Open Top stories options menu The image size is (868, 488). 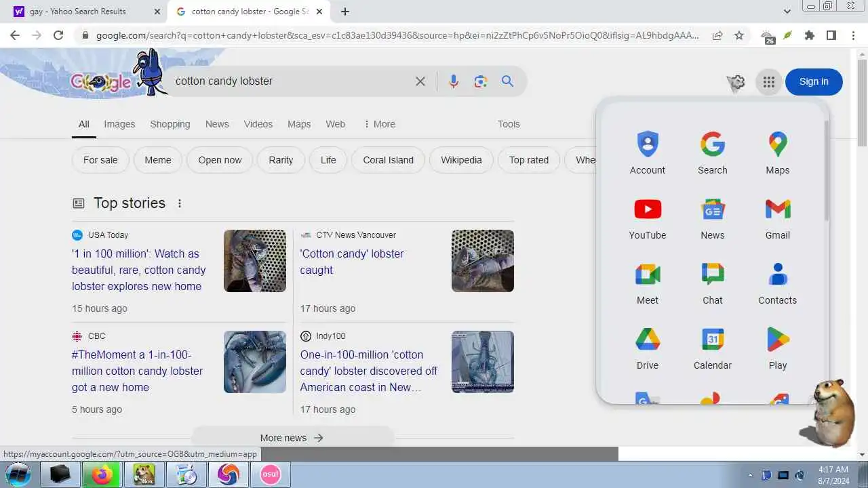click(x=180, y=203)
